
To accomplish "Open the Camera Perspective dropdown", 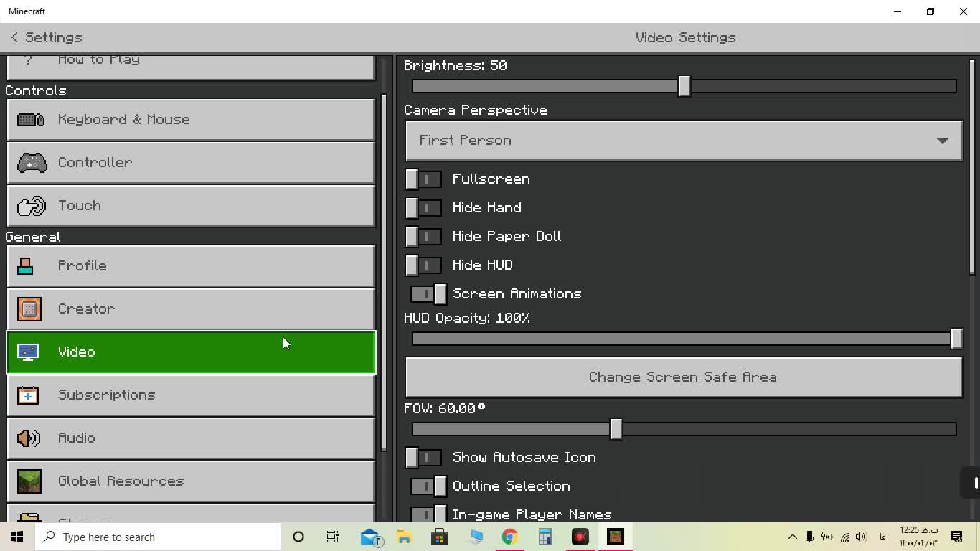I will 683,141.
